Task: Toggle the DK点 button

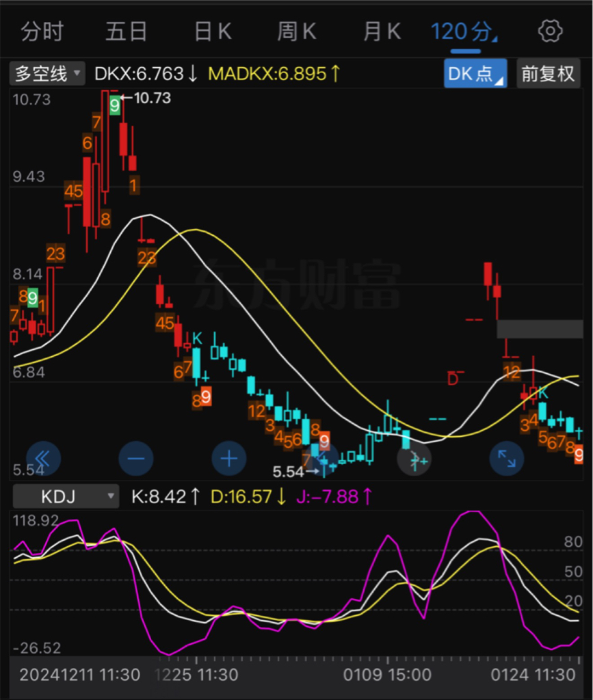Action: pos(475,73)
